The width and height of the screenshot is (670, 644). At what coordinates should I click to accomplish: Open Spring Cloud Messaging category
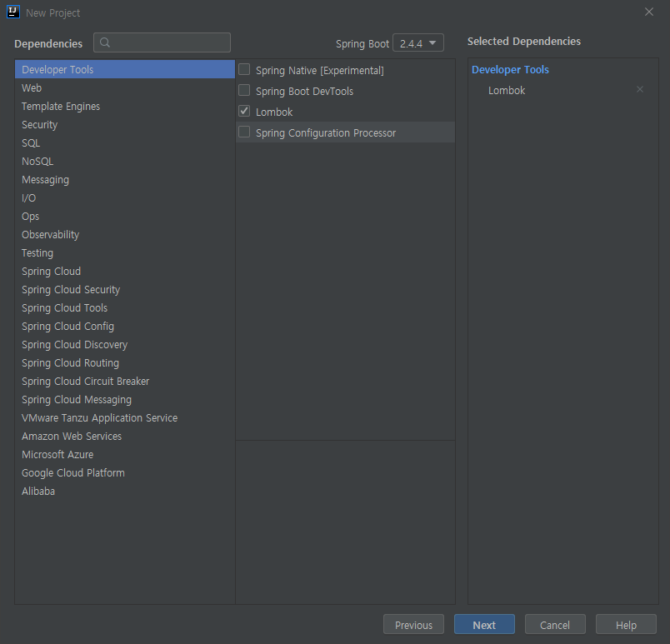125,400
